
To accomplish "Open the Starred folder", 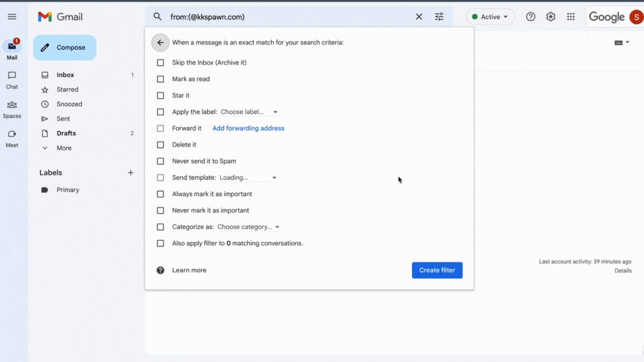I will coord(67,89).
